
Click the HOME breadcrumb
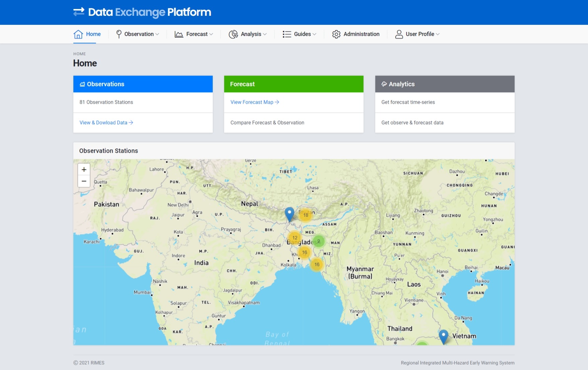(80, 54)
